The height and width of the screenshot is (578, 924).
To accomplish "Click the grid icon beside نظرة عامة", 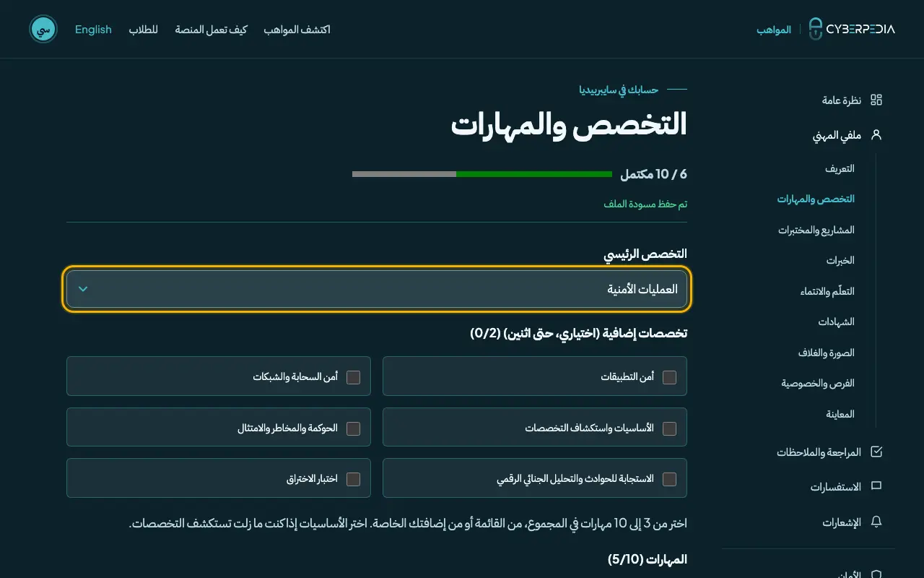I will pos(876,100).
